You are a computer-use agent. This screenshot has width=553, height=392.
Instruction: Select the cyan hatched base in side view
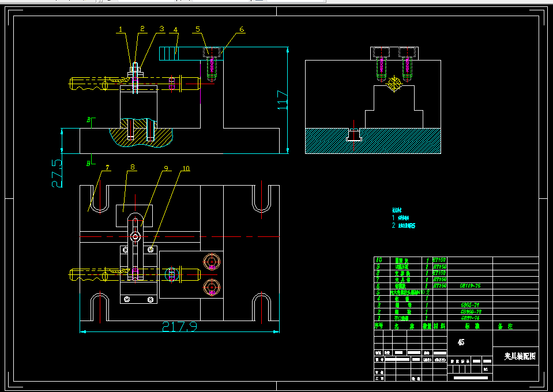[x=373, y=141]
